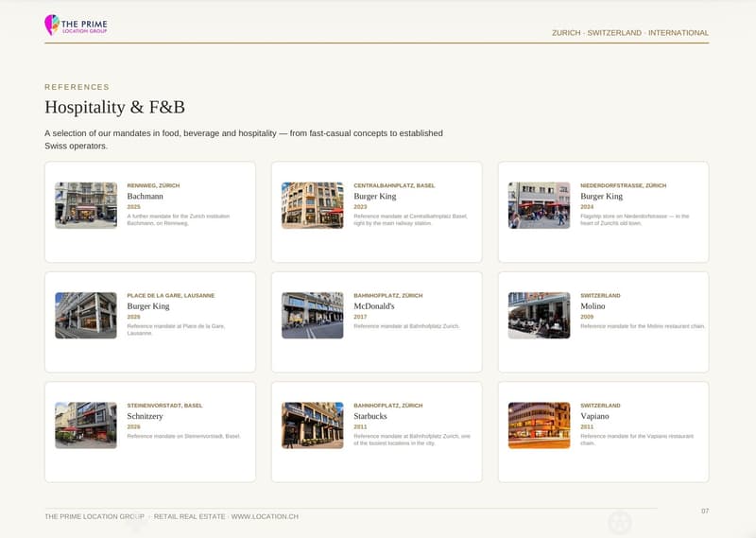Click the 'CENTRALBAHNPLATZ, BASEL' location label
This screenshot has width=756, height=538.
pyautogui.click(x=394, y=185)
